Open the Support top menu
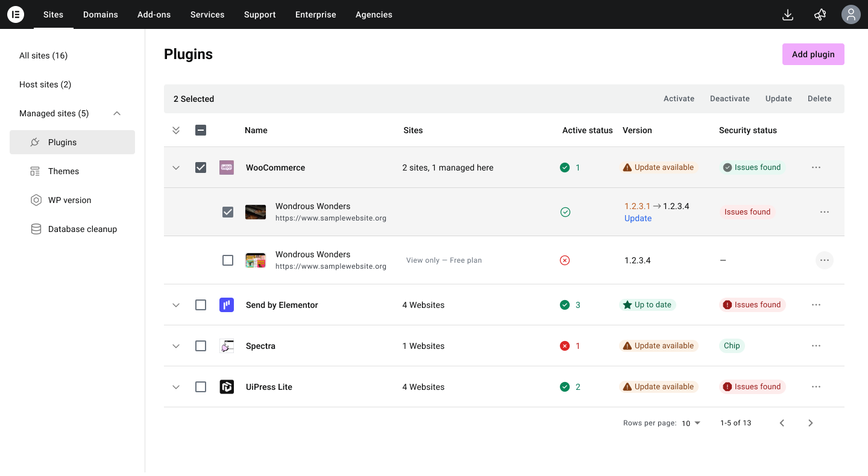Image resolution: width=868 pixels, height=476 pixels. [x=260, y=14]
